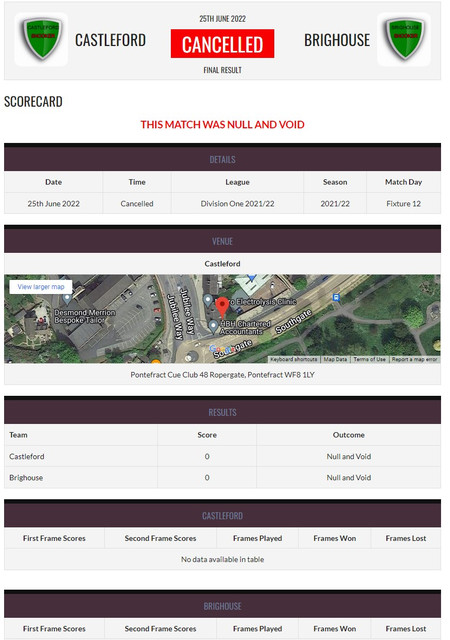
Task: Sort Castleford table by Second Frame Scores
Action: click(x=160, y=538)
